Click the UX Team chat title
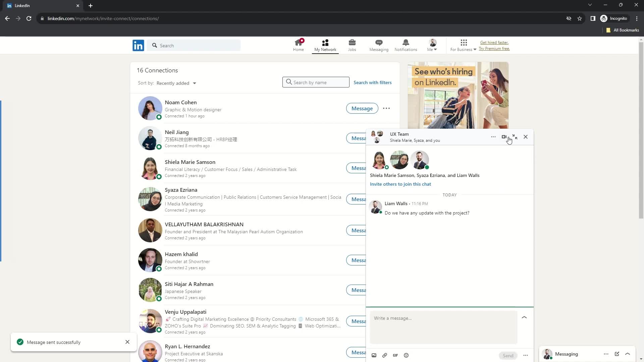644x362 pixels. point(399,134)
